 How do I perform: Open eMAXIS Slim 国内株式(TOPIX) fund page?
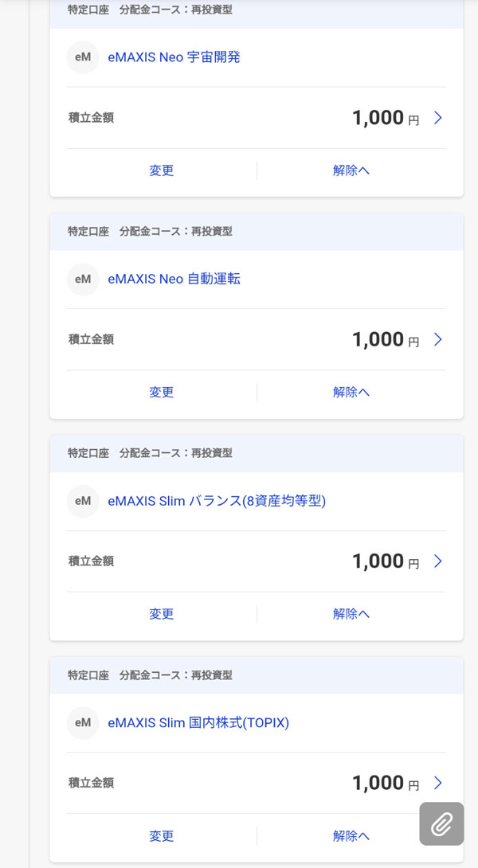click(x=198, y=723)
